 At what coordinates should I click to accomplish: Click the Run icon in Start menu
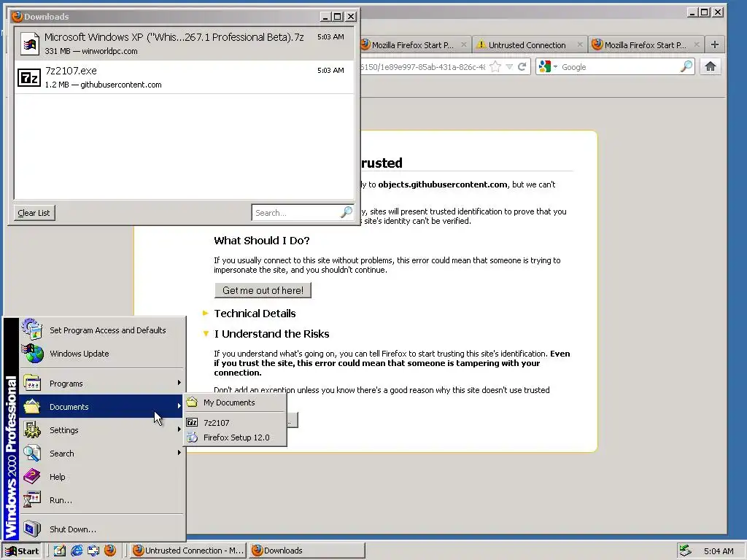[x=32, y=500]
